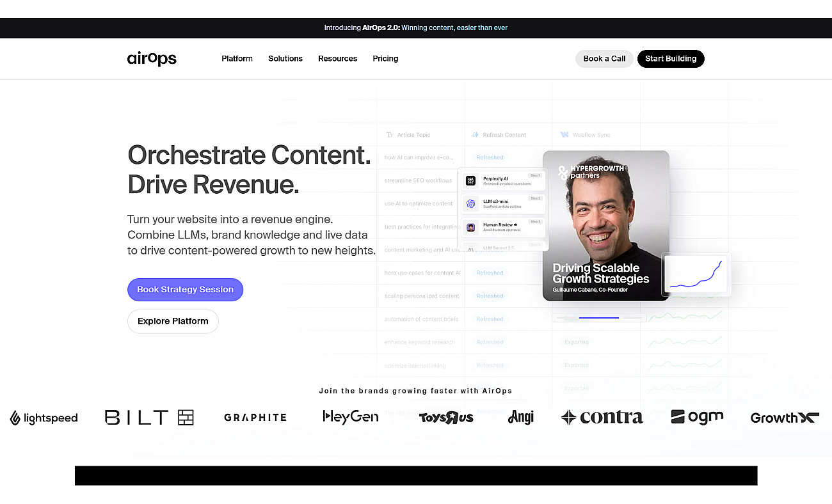
Task: Click 'Join the brands growing faster' text
Action: point(416,391)
